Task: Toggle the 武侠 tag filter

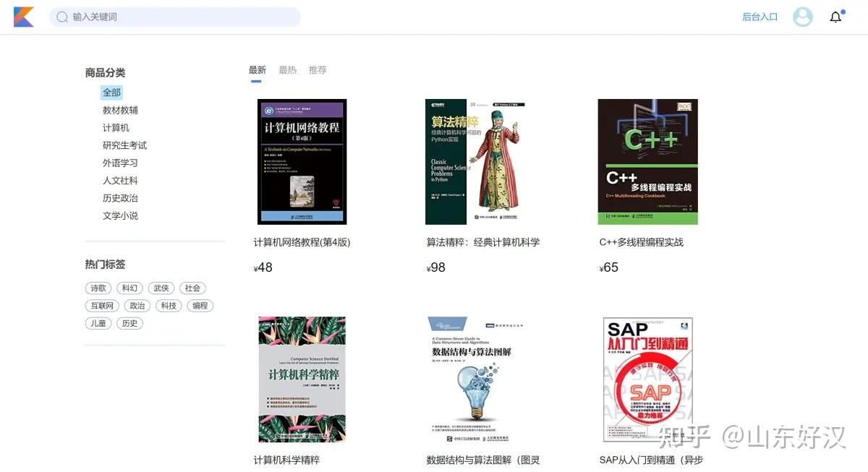Action: [161, 288]
